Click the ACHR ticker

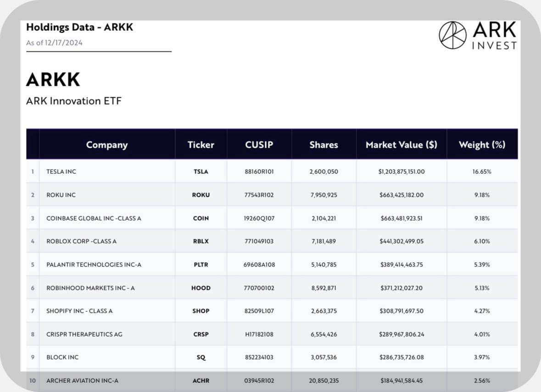(201, 381)
